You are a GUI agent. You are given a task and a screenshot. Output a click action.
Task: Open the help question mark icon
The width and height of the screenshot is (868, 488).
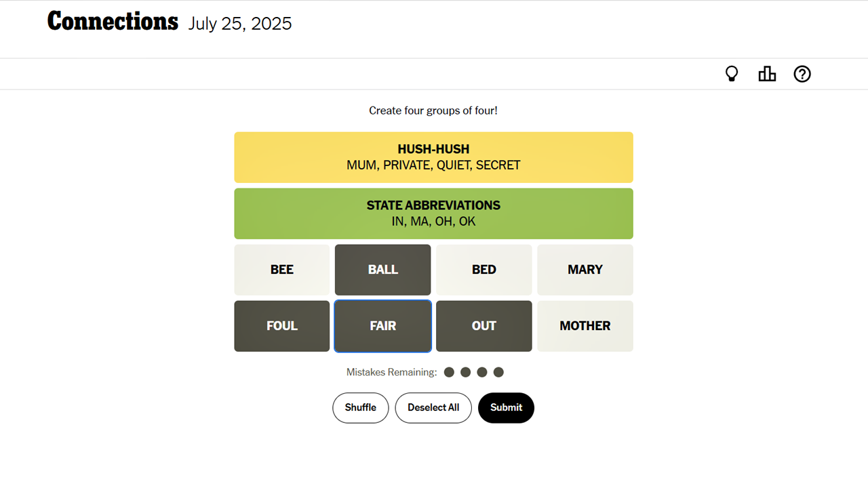coord(802,74)
